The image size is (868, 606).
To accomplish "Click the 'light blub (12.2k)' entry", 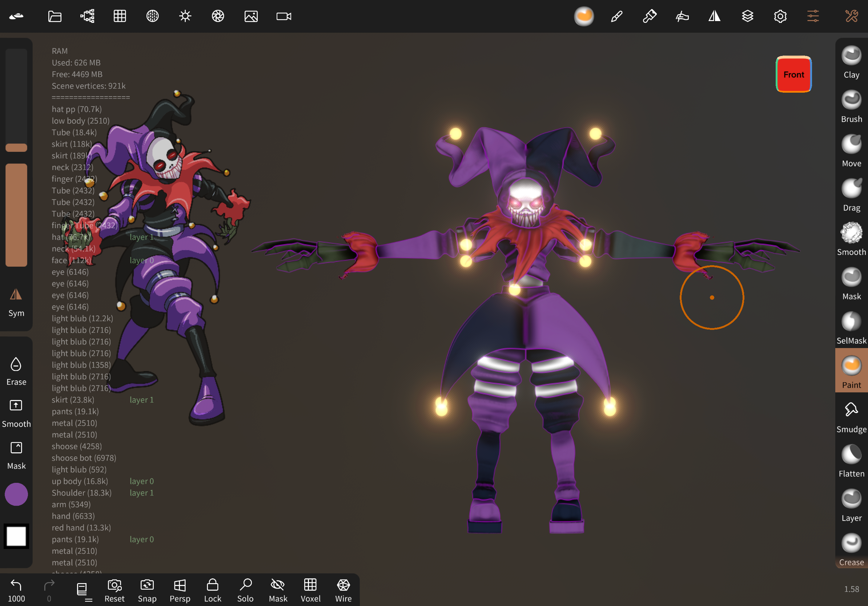I will click(83, 318).
